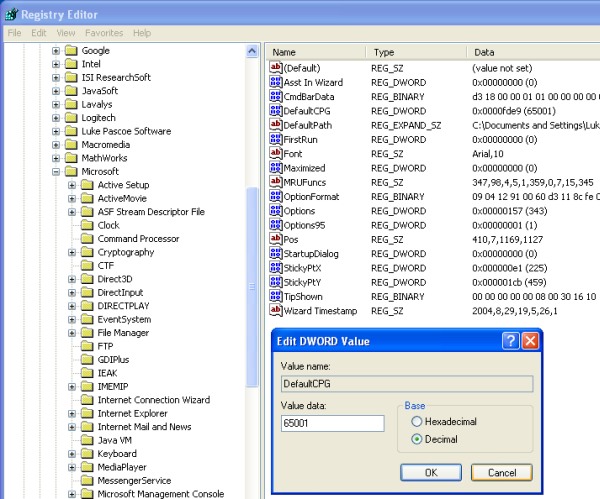Click the data value '2004,8,29,19,5,26,1'
The image size is (600, 499).
tap(515, 311)
